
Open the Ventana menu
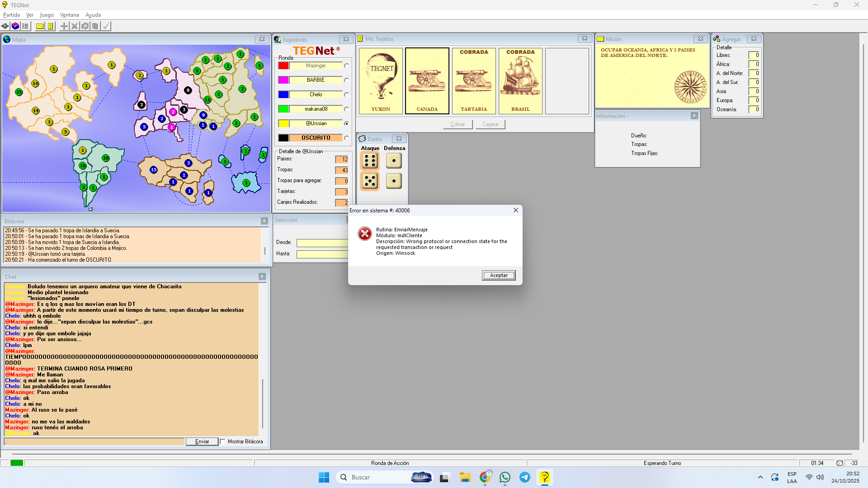tap(69, 15)
